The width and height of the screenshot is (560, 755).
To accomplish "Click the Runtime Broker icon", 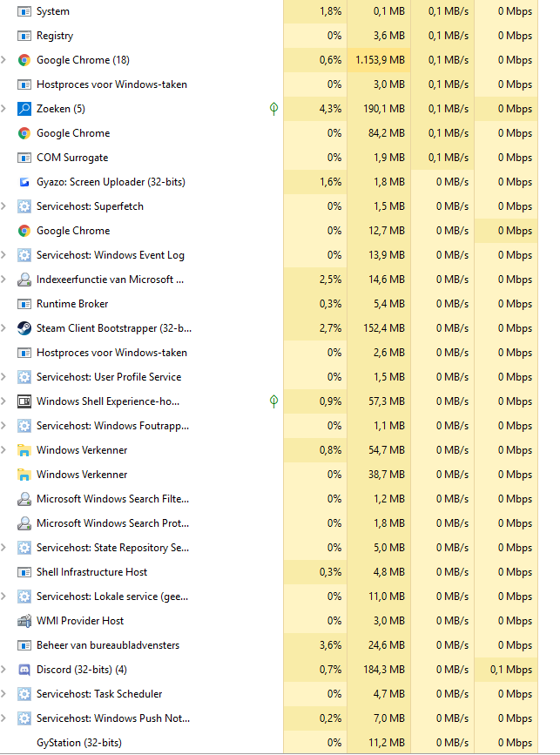I will click(x=24, y=304).
